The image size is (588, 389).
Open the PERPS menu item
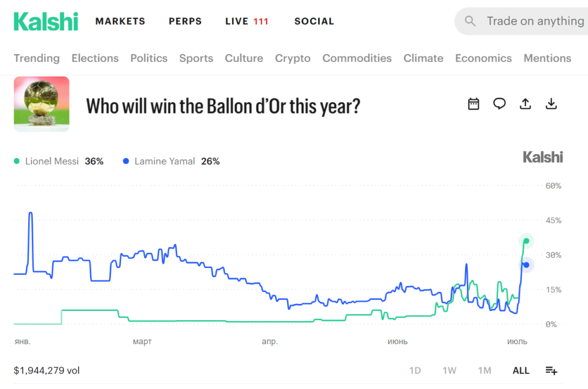tap(185, 21)
